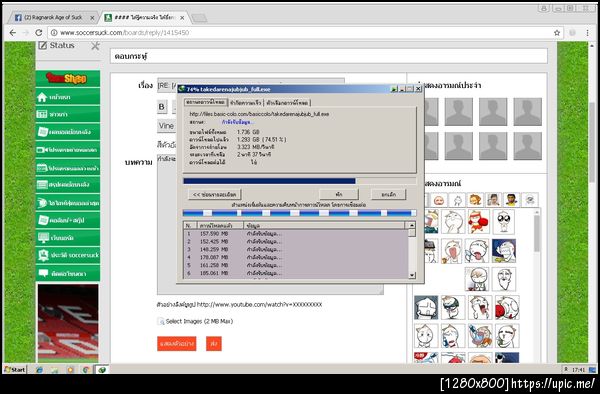Bookmark this page with the star

[x=557, y=33]
